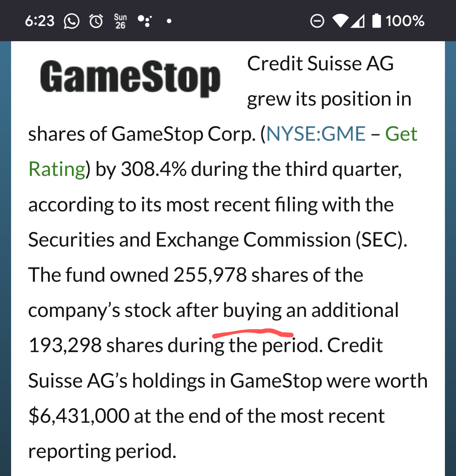
Task: Tap the 6:23 clock display
Action: coord(39,21)
